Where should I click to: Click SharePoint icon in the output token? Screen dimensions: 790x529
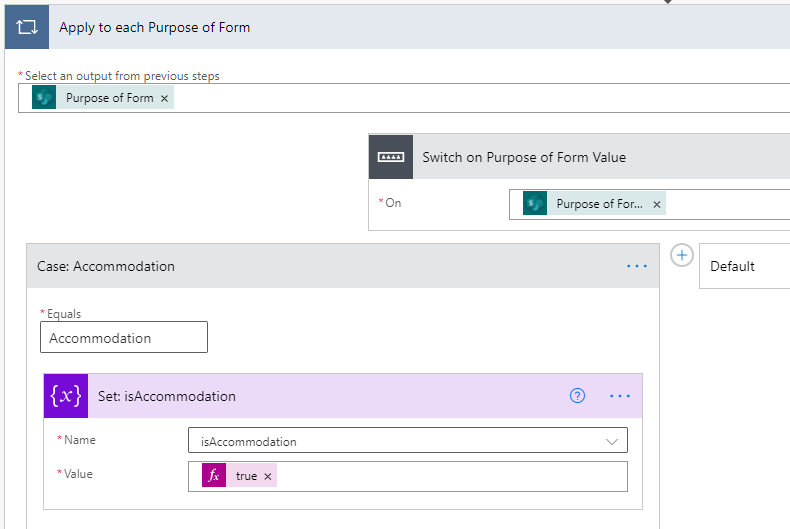click(44, 98)
